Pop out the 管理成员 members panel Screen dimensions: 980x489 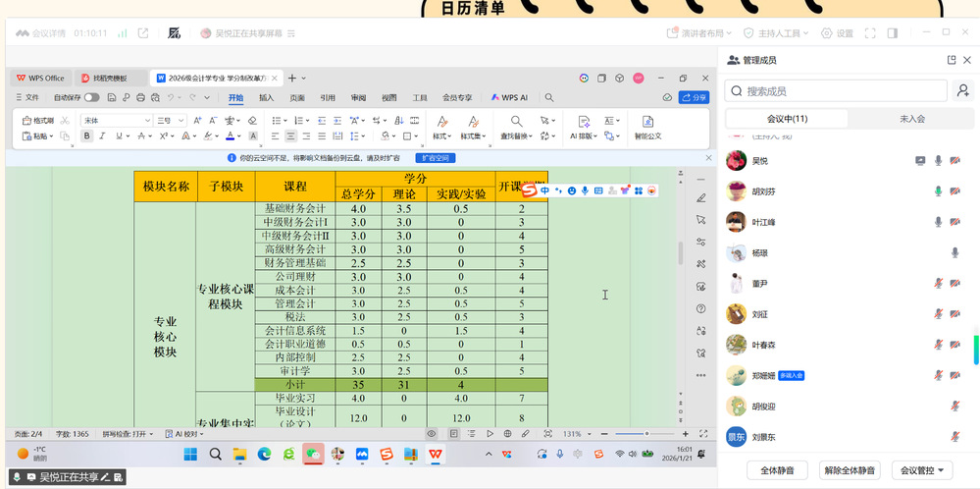point(951,60)
